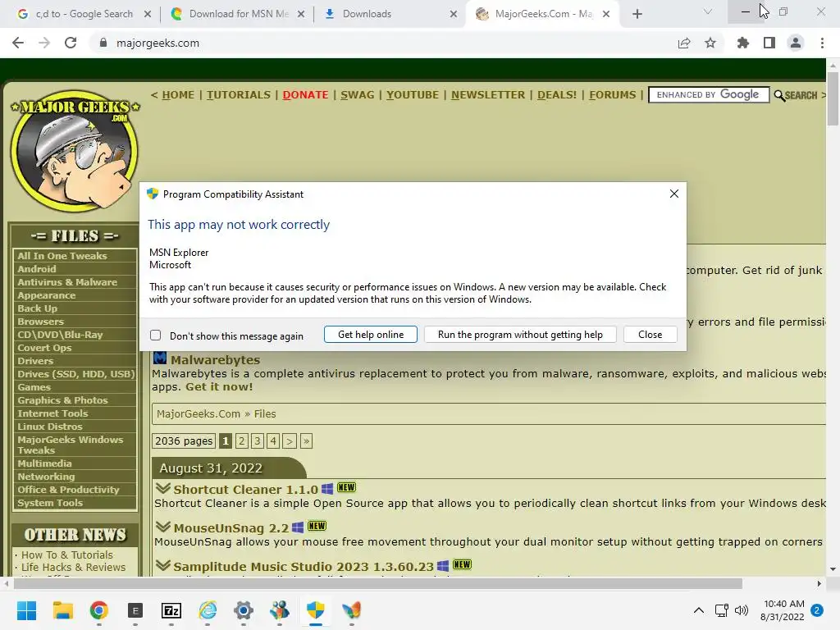Open a new browser tab
Viewport: 840px width, 630px height.
point(637,14)
